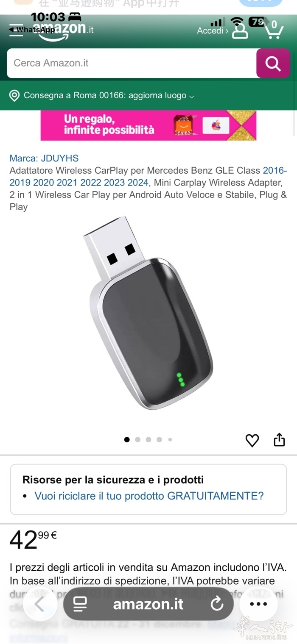297x644 pixels.
Task: Tap the USB adapter product image
Action: 148,314
